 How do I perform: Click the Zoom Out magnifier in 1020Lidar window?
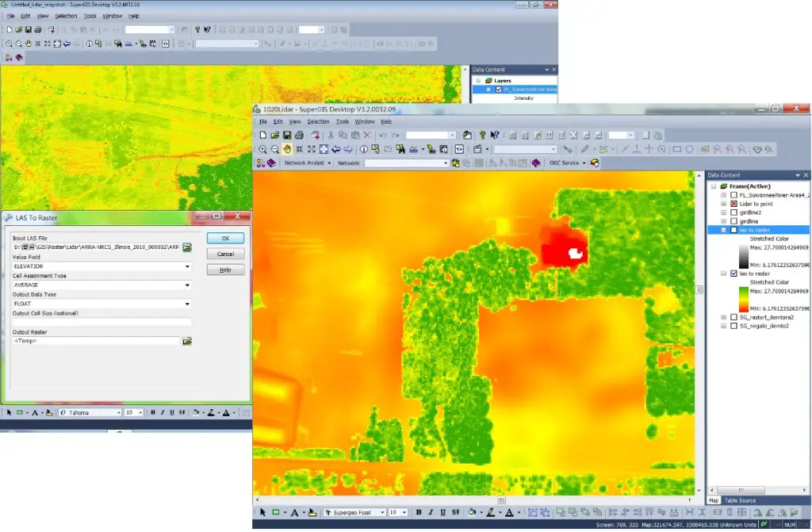[275, 149]
